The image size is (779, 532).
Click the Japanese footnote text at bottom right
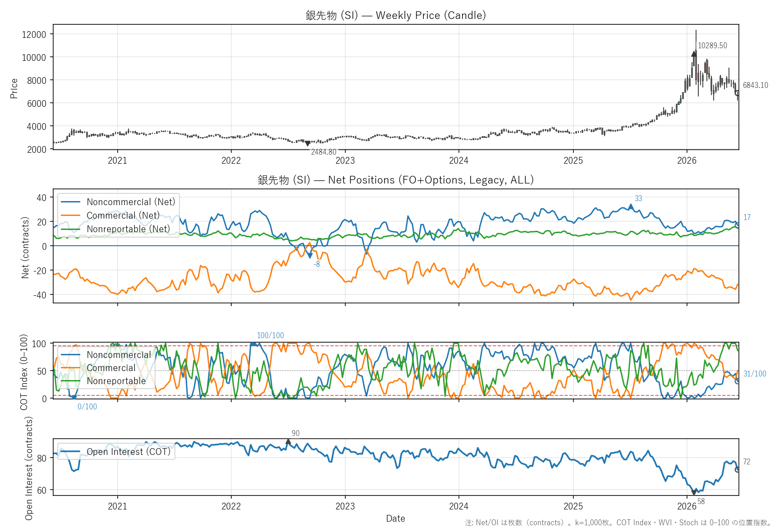pyautogui.click(x=619, y=523)
